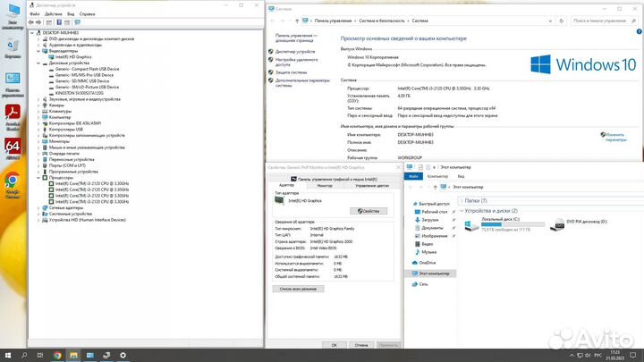Click the Свойства button in adapter dialog
This screenshot has height=362, width=644.
369,211
